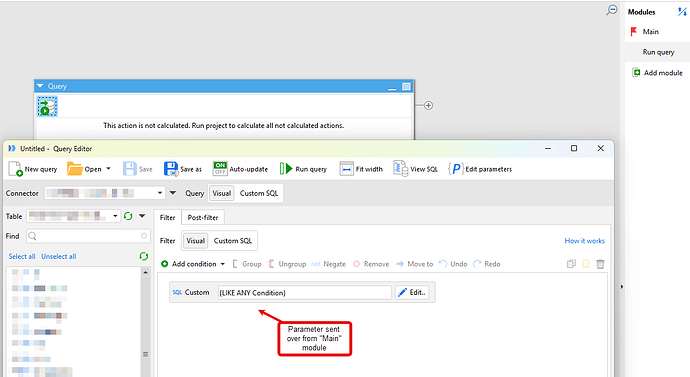Expand the arrow menu next to Table refresh
This screenshot has width=690, height=377.
(x=142, y=216)
